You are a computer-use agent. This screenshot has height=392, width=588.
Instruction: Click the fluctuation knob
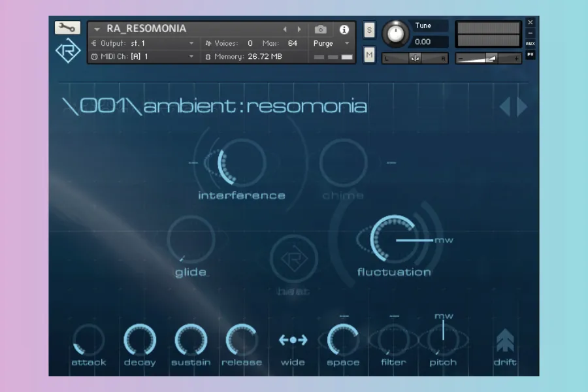[394, 238]
